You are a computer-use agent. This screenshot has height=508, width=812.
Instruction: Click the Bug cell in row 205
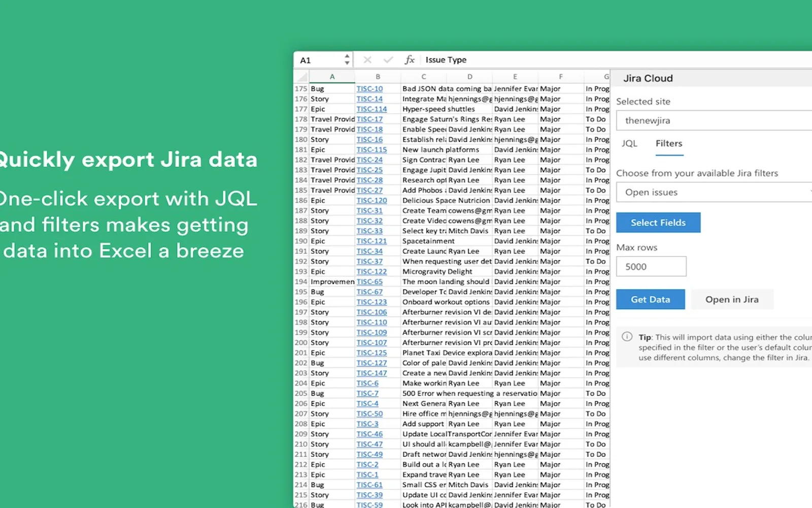tap(332, 393)
